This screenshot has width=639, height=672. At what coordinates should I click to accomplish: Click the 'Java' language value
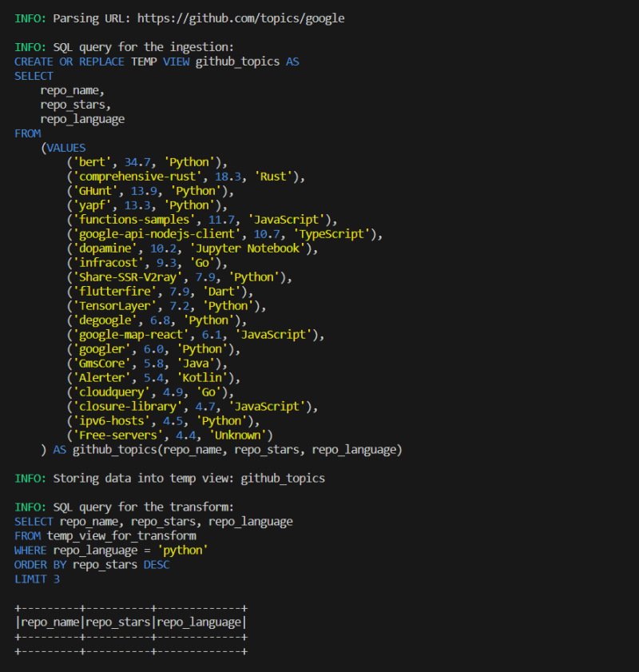pyautogui.click(x=196, y=364)
